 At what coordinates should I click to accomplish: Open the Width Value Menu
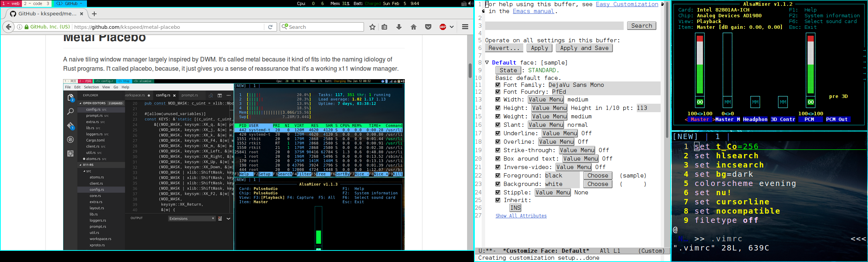coord(546,99)
